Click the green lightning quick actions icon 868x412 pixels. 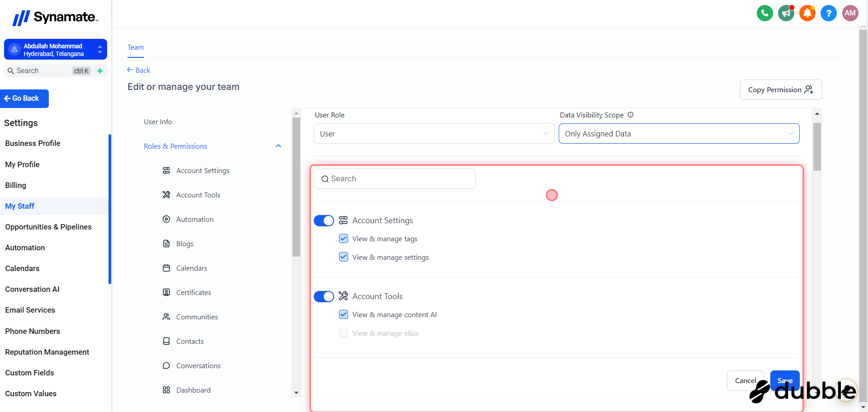click(100, 71)
